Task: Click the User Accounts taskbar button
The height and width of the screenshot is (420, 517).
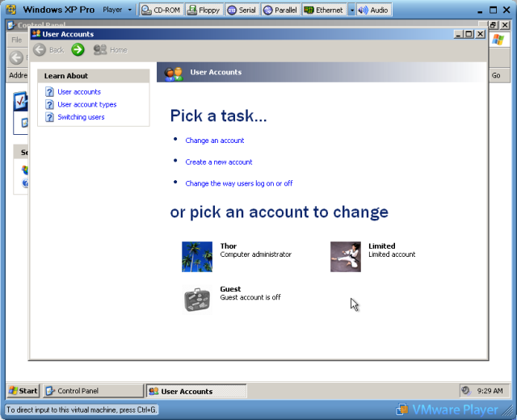Action: 196,391
